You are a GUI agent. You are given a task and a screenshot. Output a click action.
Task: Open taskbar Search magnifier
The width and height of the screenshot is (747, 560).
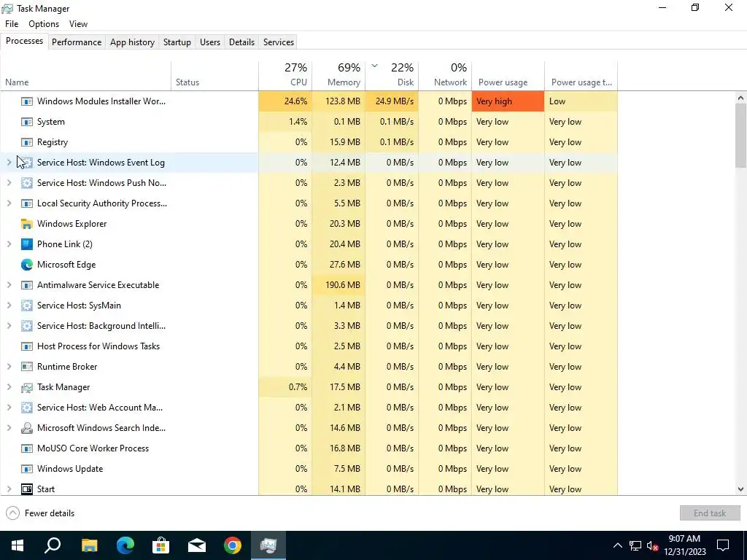coord(53,545)
